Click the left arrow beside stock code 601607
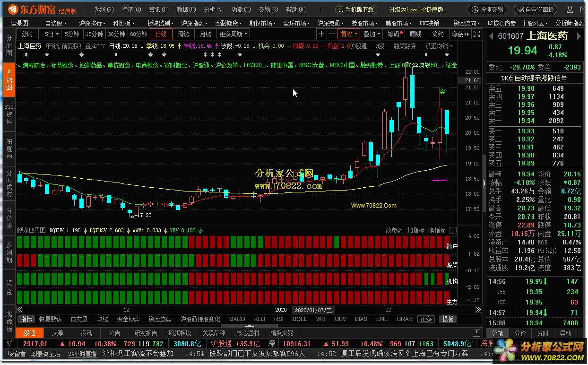Viewport: 588px width, 365px height. (490, 36)
